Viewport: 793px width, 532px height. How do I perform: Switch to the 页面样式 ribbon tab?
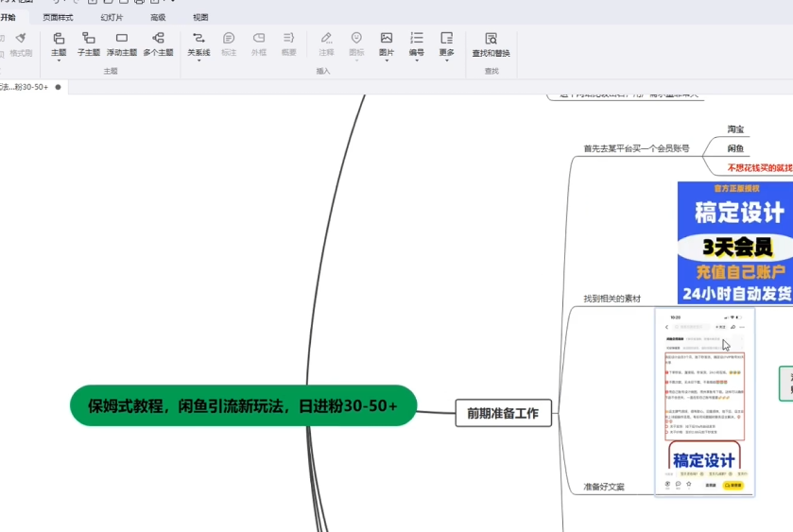(x=58, y=17)
